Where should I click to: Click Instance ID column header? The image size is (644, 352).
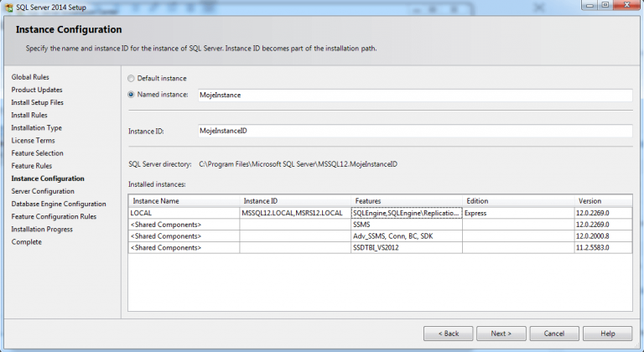[295, 201]
